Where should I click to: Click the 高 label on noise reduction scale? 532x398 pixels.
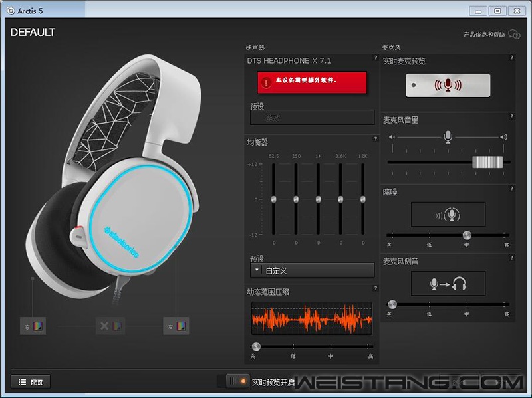[507, 245]
